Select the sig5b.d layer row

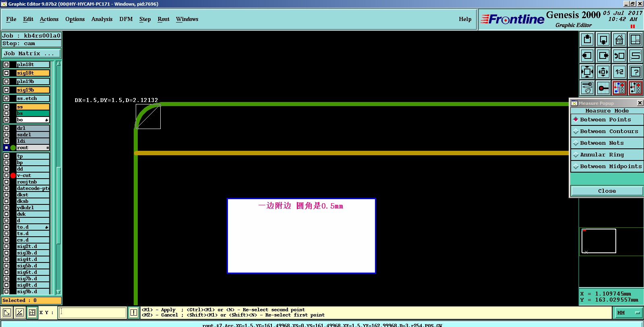tap(33, 266)
